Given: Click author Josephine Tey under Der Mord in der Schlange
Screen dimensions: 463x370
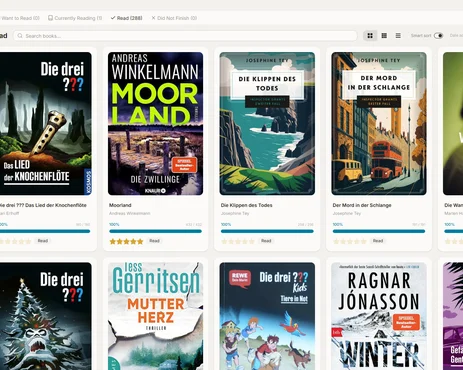Looking at the screenshot, I should (347, 213).
